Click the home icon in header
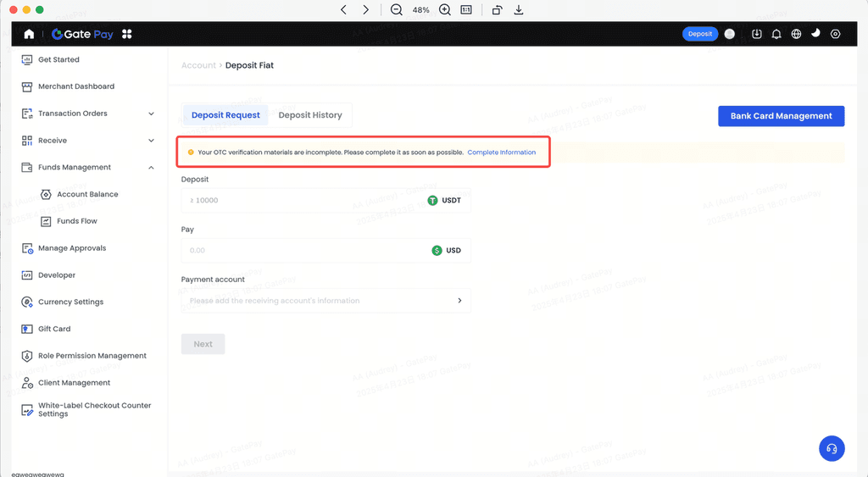Viewport: 868px width, 477px height. (x=30, y=34)
